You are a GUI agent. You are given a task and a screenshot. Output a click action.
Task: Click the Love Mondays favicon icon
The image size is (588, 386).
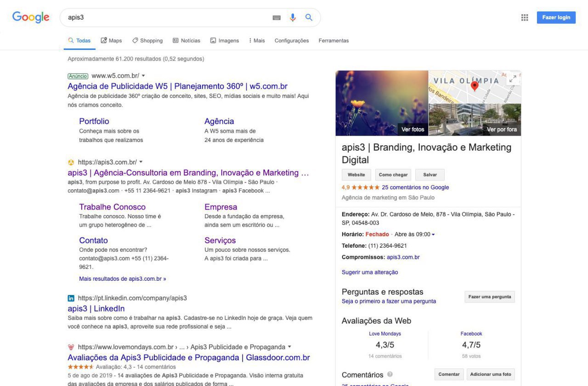71,347
